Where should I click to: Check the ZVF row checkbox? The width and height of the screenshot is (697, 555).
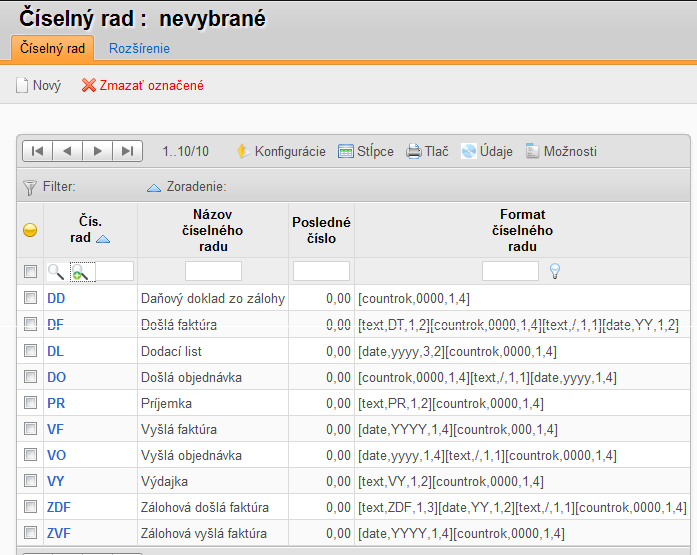coord(30,532)
